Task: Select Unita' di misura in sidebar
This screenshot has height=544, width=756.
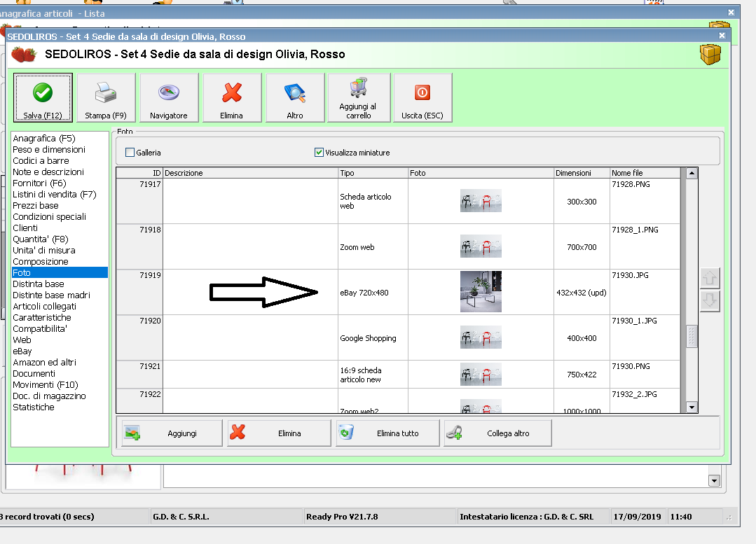Action: (44, 250)
